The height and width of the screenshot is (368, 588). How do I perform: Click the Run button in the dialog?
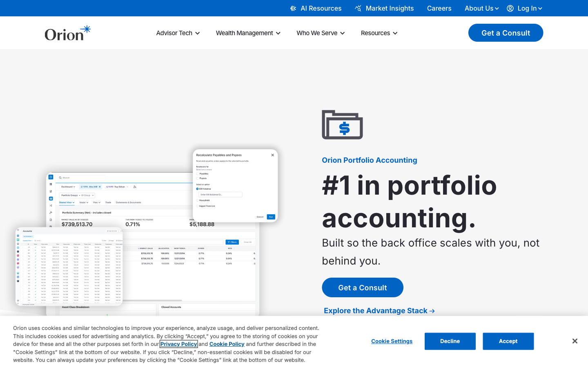271,217
